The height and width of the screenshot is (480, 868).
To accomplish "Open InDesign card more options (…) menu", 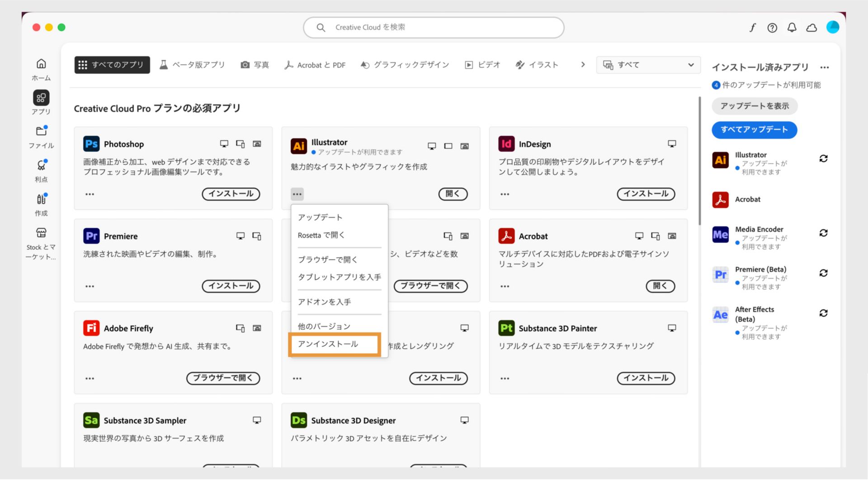I will click(505, 194).
